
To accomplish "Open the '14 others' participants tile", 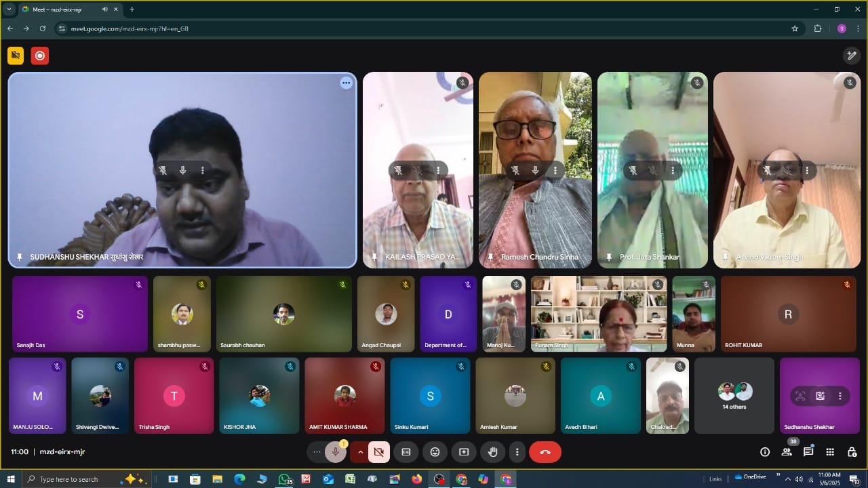I will point(734,396).
